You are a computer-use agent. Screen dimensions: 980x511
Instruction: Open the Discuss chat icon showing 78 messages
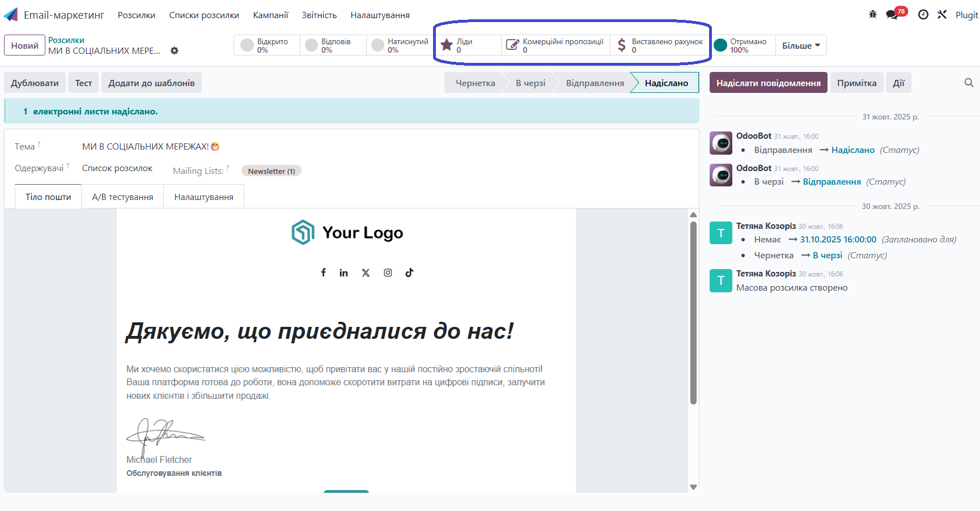(890, 15)
